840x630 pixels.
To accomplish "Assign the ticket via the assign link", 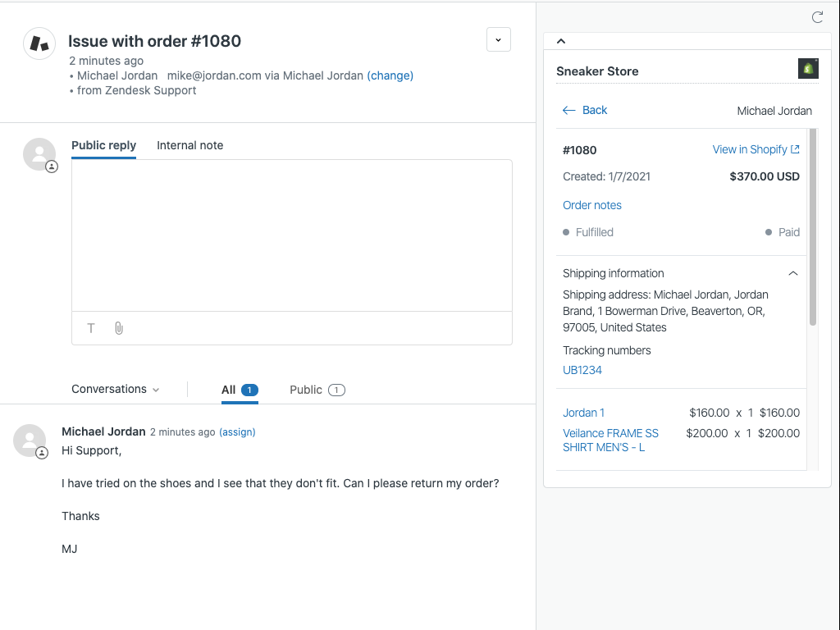I will [237, 431].
